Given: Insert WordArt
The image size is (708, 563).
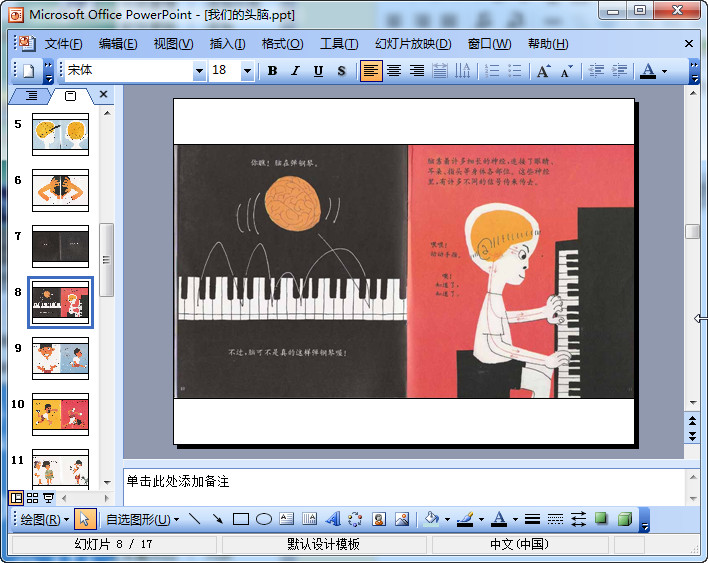Looking at the screenshot, I should [333, 519].
